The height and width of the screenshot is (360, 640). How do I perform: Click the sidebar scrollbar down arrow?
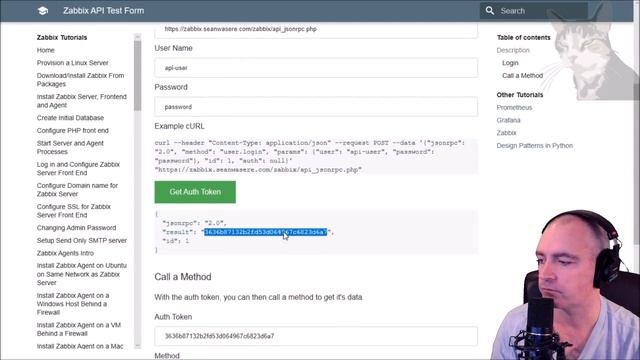click(138, 346)
